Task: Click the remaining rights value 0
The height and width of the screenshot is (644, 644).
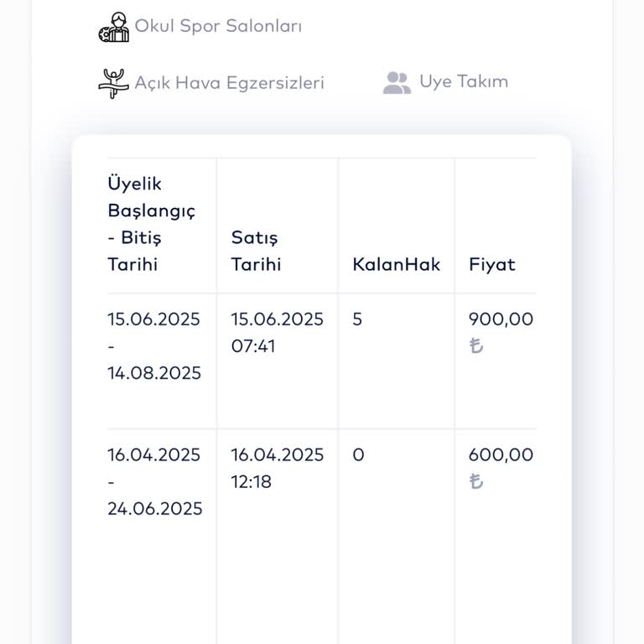Action: coord(358,455)
